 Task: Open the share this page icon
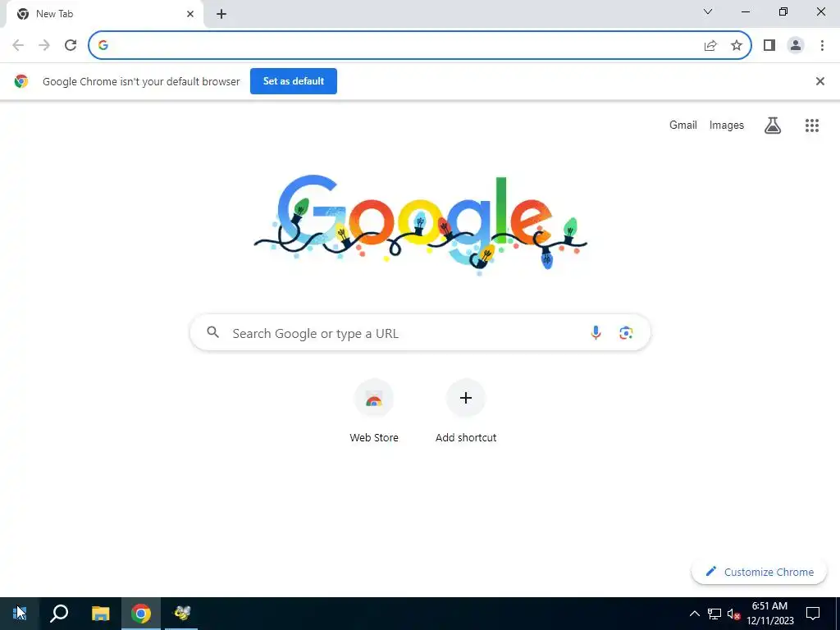pyautogui.click(x=710, y=45)
